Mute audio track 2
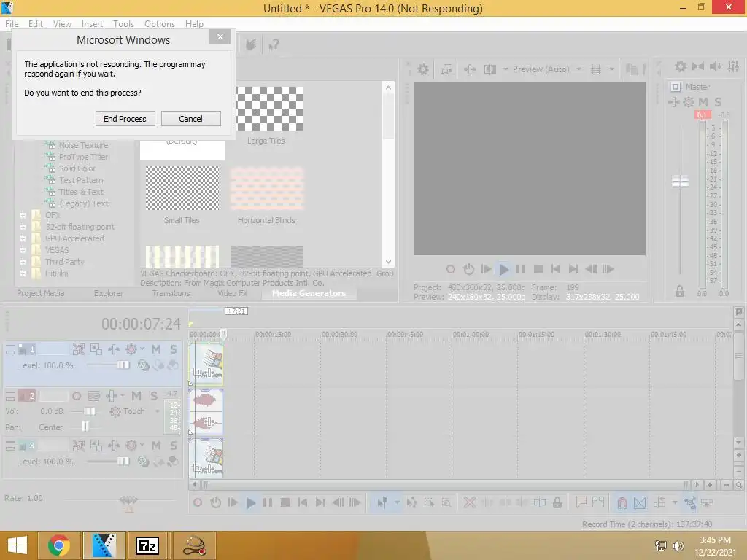Viewport: 747px width, 560px height. click(x=136, y=396)
